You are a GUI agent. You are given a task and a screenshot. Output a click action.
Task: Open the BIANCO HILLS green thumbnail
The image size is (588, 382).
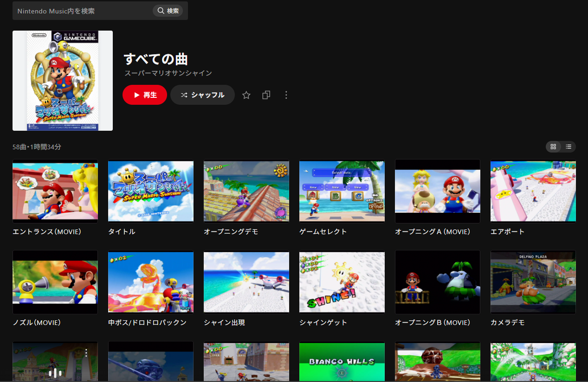click(342, 362)
